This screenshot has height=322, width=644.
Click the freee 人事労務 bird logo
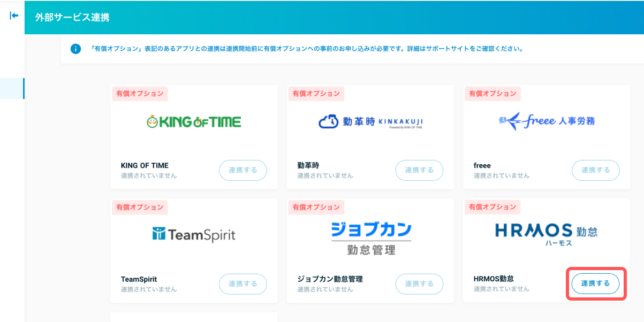click(547, 121)
